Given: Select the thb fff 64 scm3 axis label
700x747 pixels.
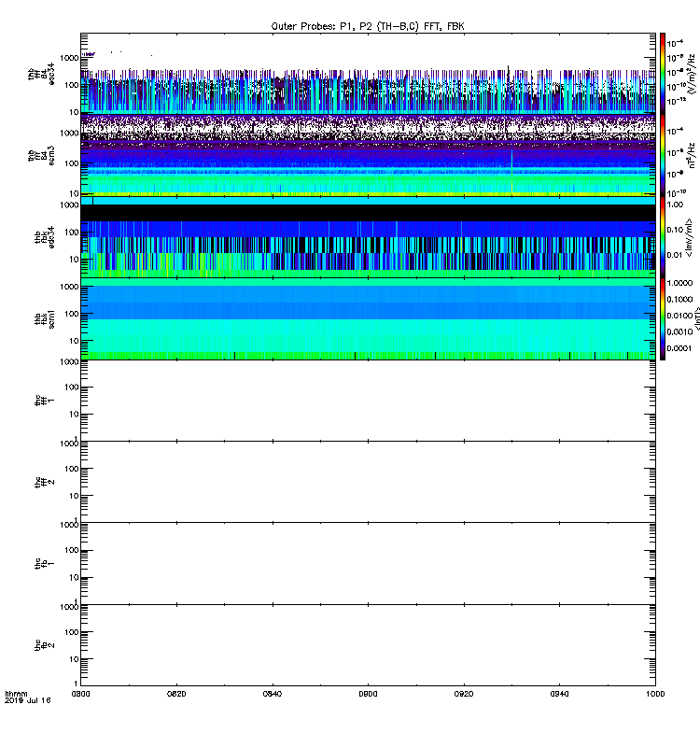Looking at the screenshot, I should point(41,155).
